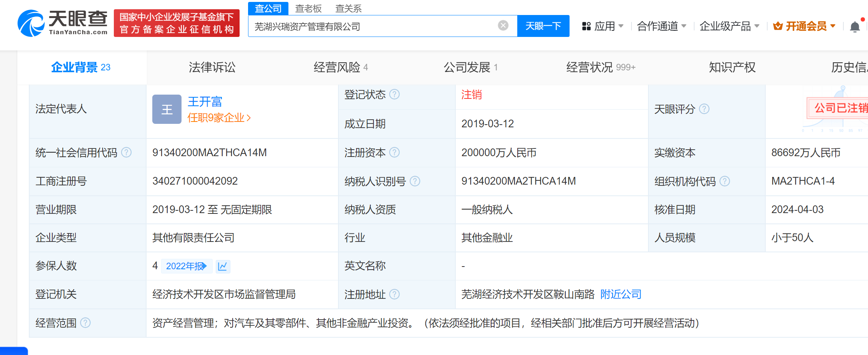View 任职9家企业 link
The image size is (868, 355).
(218, 118)
